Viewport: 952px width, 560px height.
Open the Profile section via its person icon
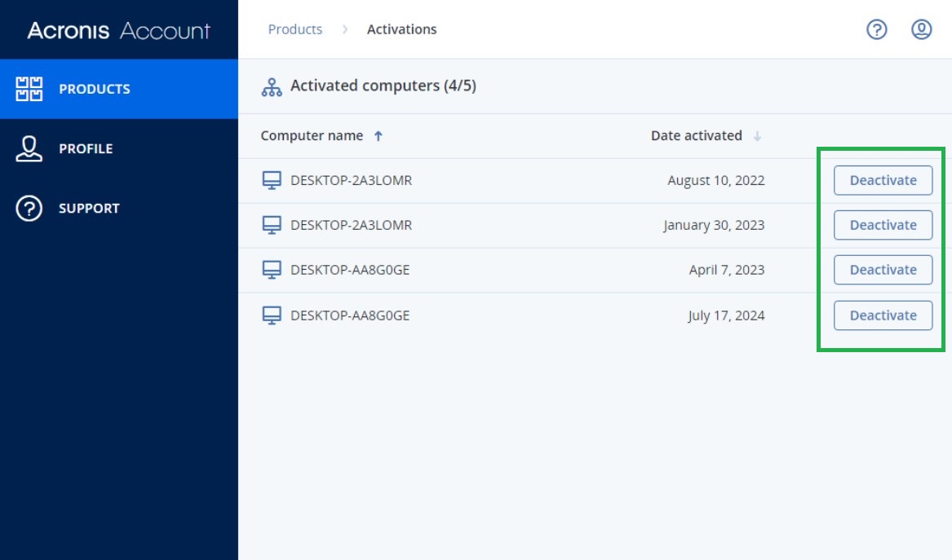click(29, 148)
